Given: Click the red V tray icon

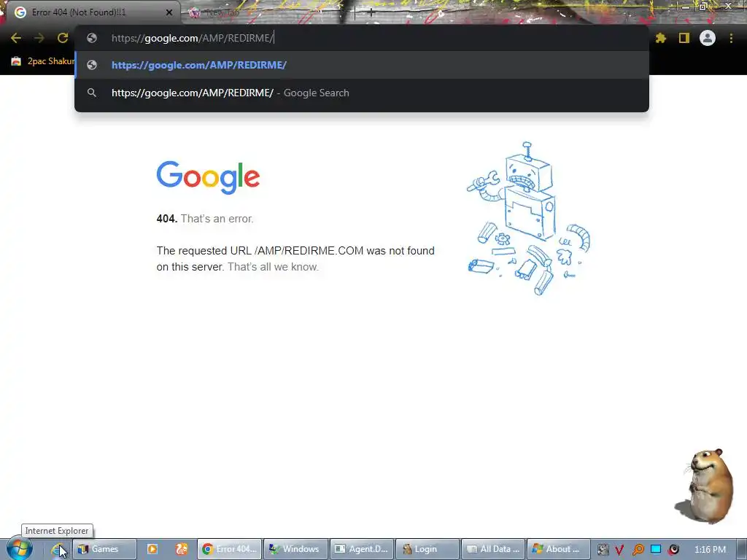Looking at the screenshot, I should 619,550.
